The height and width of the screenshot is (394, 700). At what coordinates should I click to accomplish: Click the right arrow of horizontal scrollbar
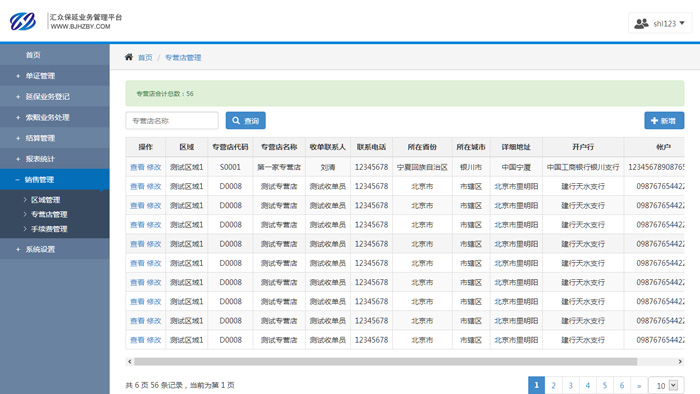click(x=680, y=361)
